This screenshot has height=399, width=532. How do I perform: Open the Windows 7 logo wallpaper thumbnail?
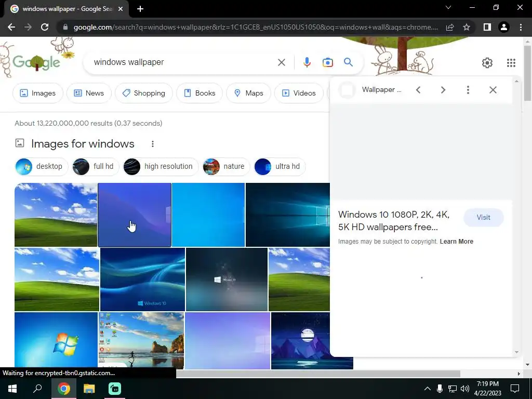tap(56, 341)
